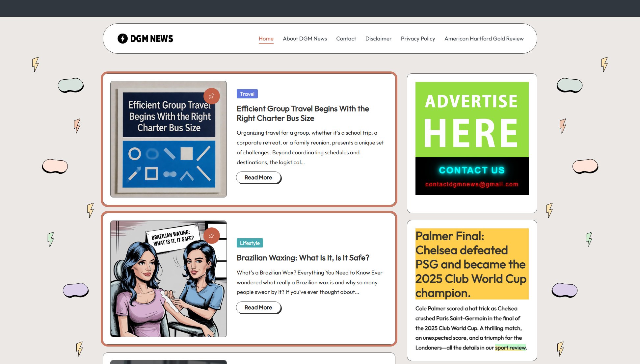This screenshot has height=364, width=640.
Task: Click the contactdgmnews@gmail.com email address
Action: point(472,184)
